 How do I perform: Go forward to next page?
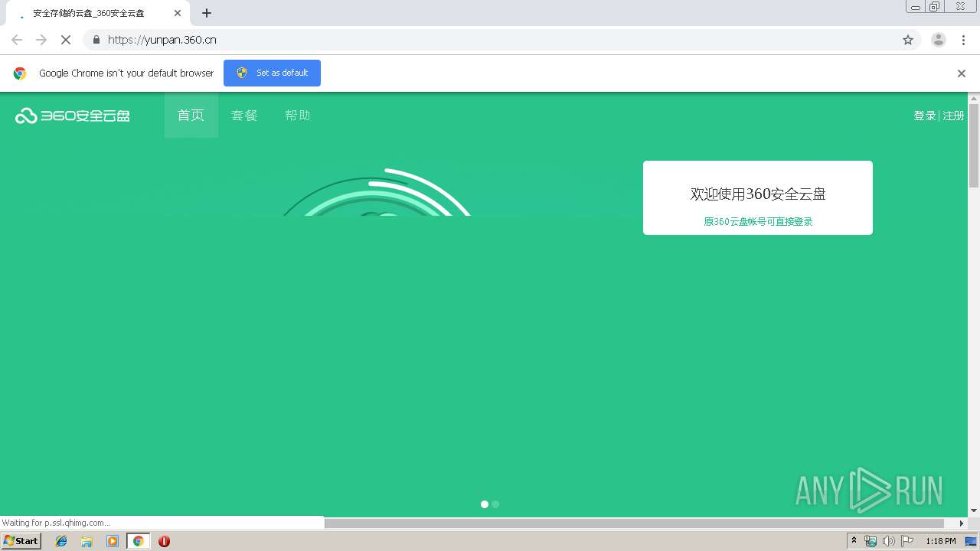(x=41, y=40)
